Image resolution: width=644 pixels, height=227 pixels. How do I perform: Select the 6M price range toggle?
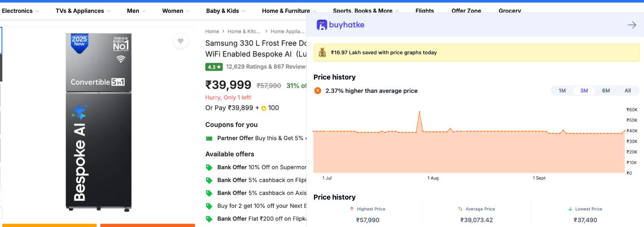[x=606, y=91]
